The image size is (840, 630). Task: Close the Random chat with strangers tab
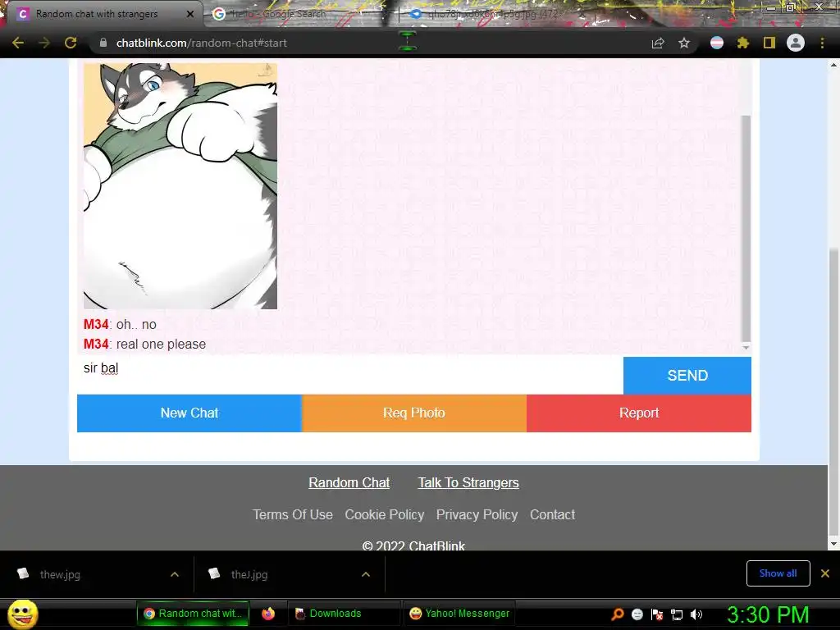coord(190,14)
